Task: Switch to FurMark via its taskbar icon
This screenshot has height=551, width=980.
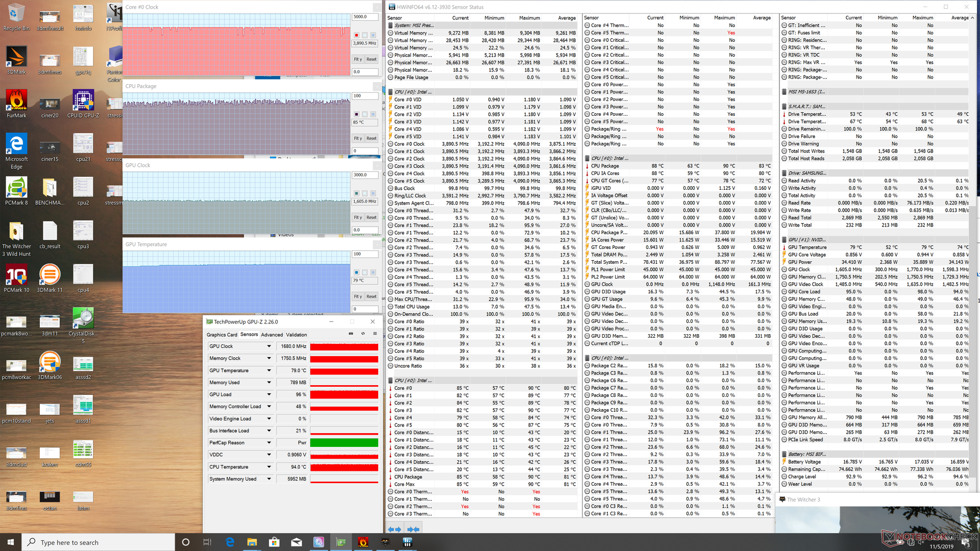Action: [363, 542]
